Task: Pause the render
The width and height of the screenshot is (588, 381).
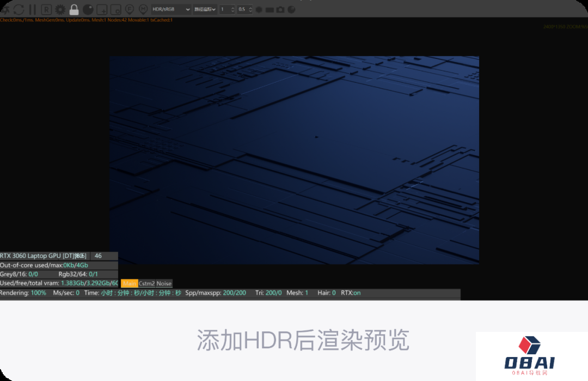Action: 32,9
